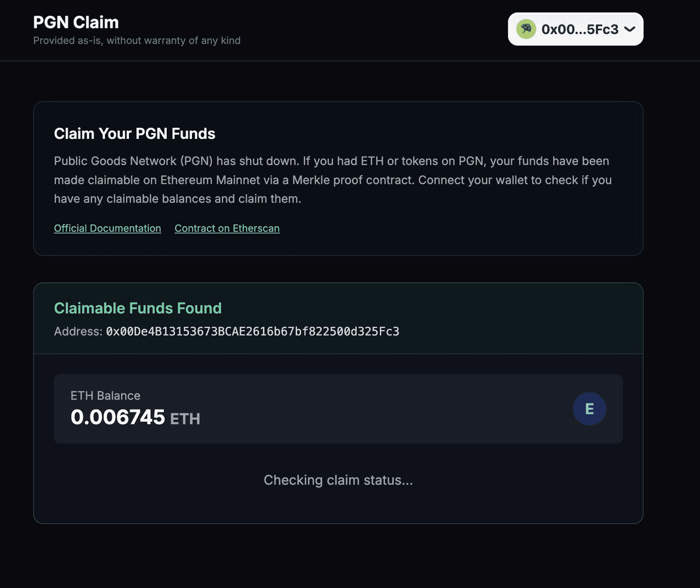The width and height of the screenshot is (700, 588).
Task: Click the grey ETH unit beside the balance
Action: point(185,418)
